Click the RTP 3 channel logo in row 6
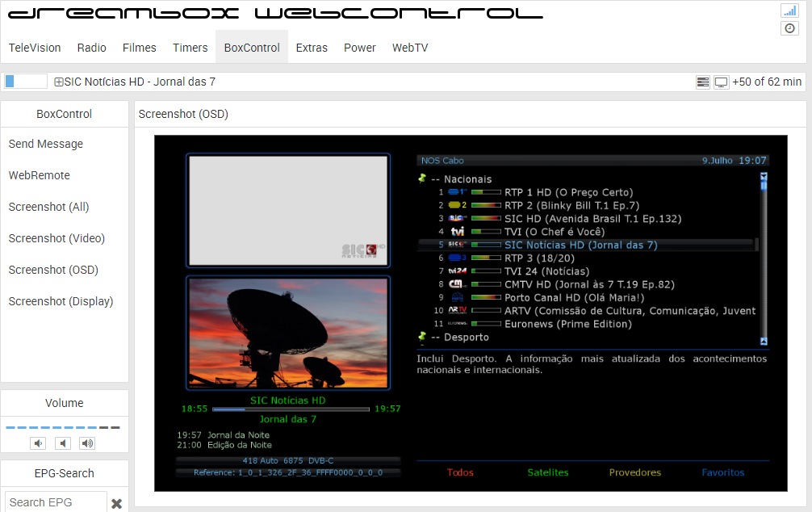Viewport: 812px width, 512px height. [458, 258]
